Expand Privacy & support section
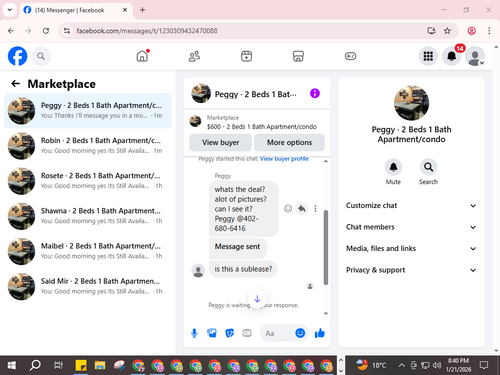This screenshot has width=500, height=375. 411,270
